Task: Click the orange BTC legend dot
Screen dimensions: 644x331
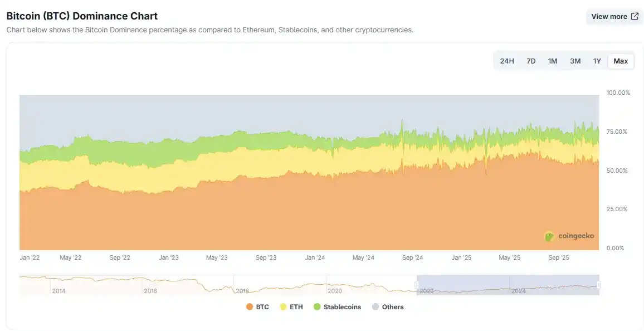Action: 250,306
